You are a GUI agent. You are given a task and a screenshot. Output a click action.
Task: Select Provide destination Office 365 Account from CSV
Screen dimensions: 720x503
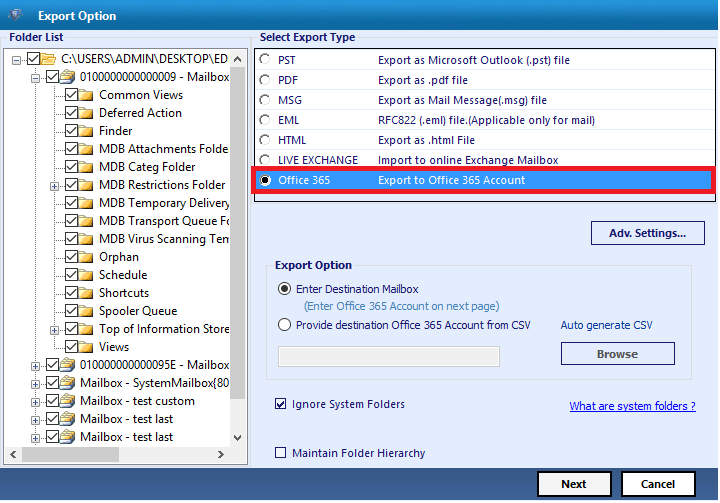(284, 325)
